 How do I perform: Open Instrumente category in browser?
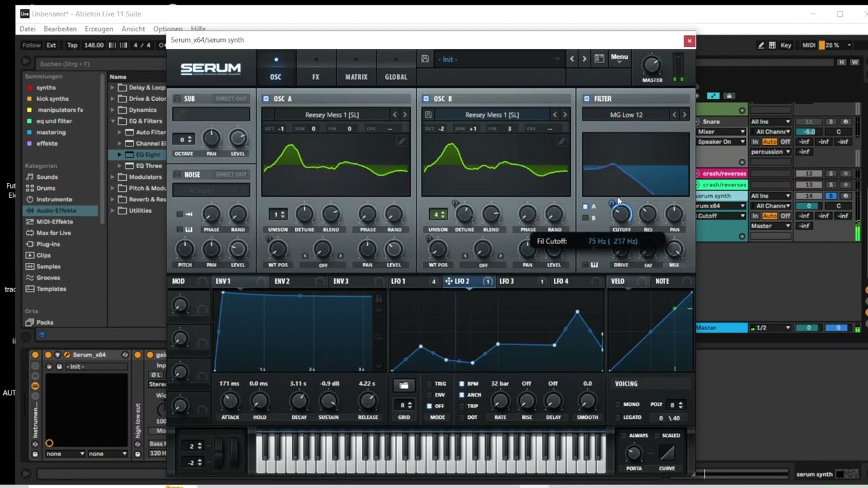pyautogui.click(x=54, y=199)
